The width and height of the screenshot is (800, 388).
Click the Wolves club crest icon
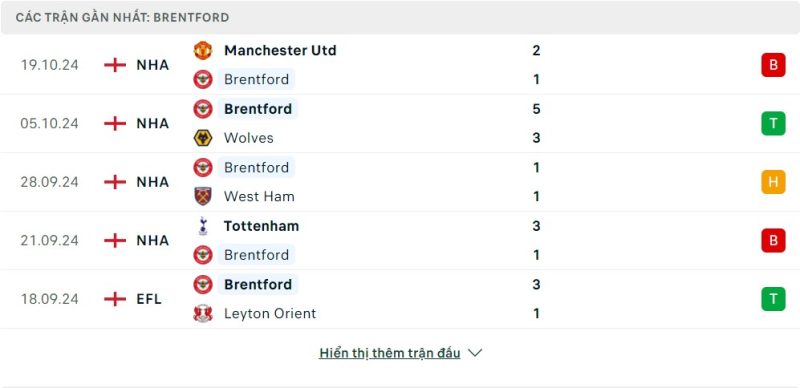point(203,138)
